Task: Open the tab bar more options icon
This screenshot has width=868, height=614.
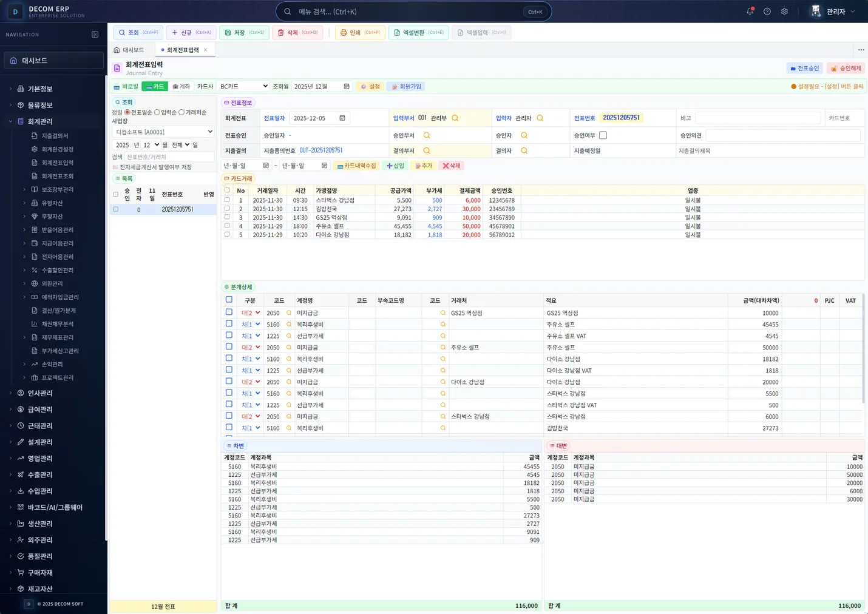Action: [x=861, y=50]
